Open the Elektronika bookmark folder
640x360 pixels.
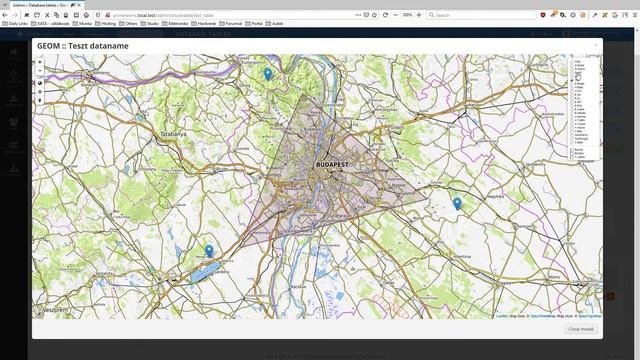[x=175, y=24]
